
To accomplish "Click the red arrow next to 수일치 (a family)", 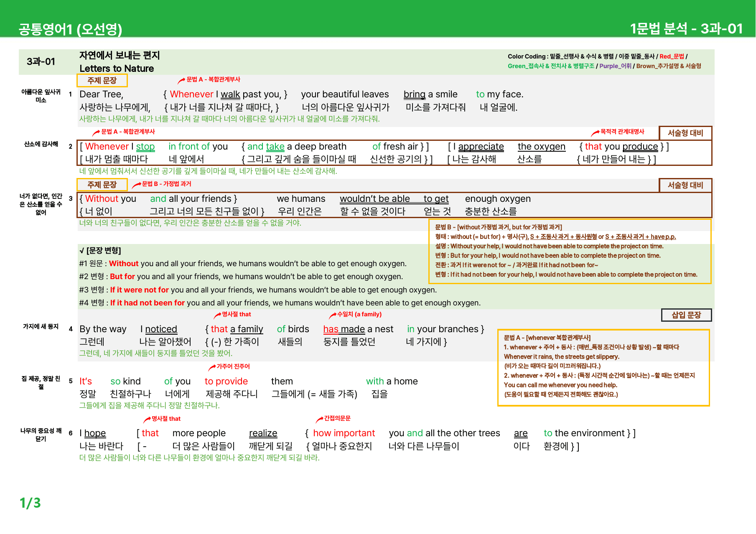I will (x=332, y=315).
